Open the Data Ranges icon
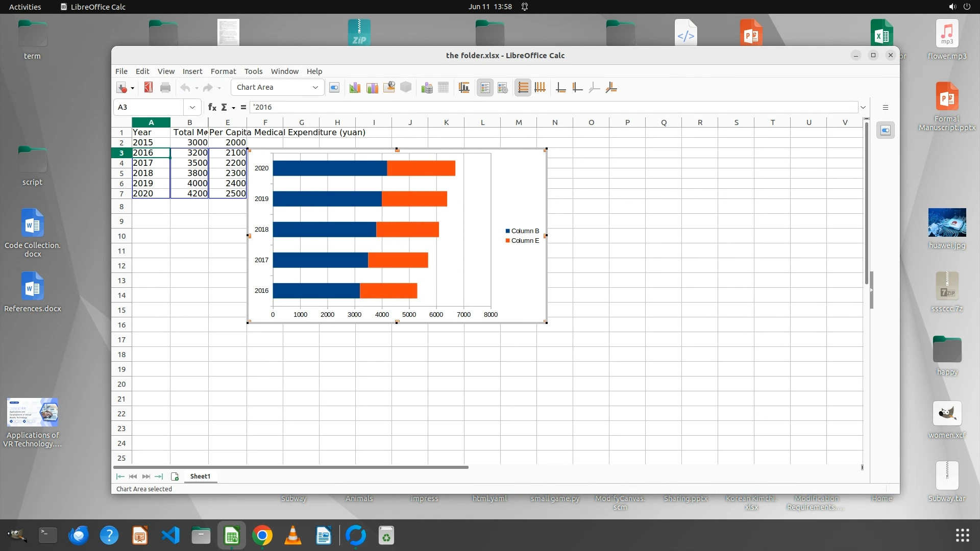 pyautogui.click(x=427, y=88)
